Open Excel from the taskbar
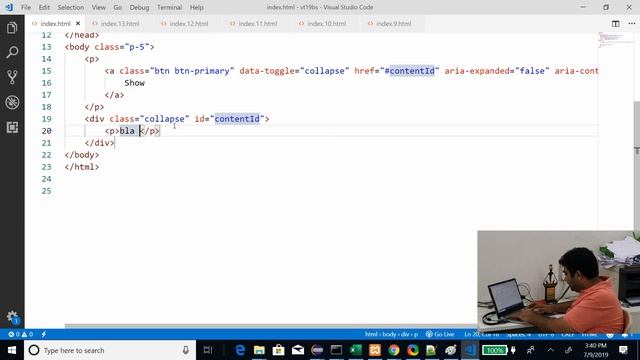 pos(356,350)
